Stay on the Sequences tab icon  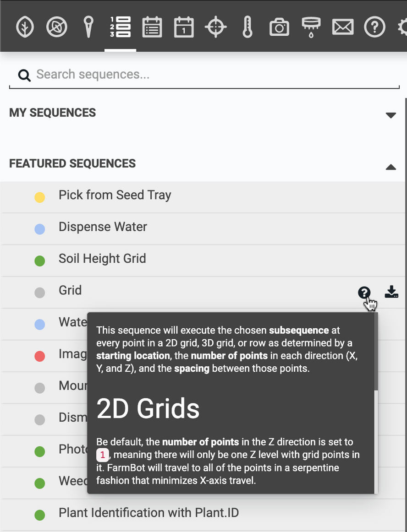pyautogui.click(x=120, y=26)
